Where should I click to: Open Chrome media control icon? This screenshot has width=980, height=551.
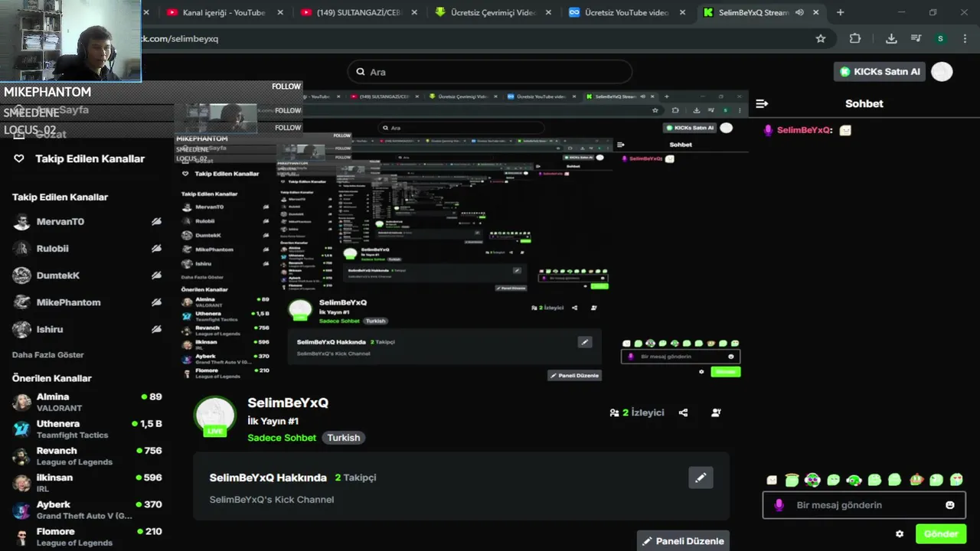pyautogui.click(x=916, y=38)
